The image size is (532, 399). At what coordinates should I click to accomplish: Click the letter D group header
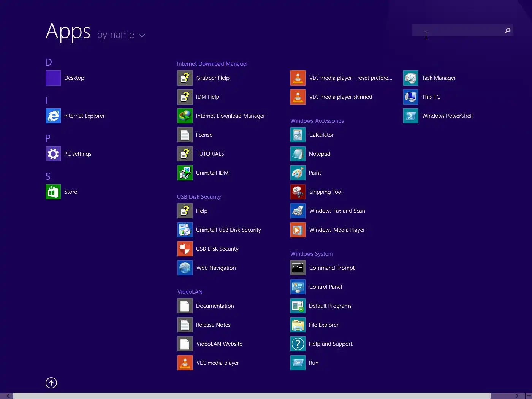coord(48,62)
